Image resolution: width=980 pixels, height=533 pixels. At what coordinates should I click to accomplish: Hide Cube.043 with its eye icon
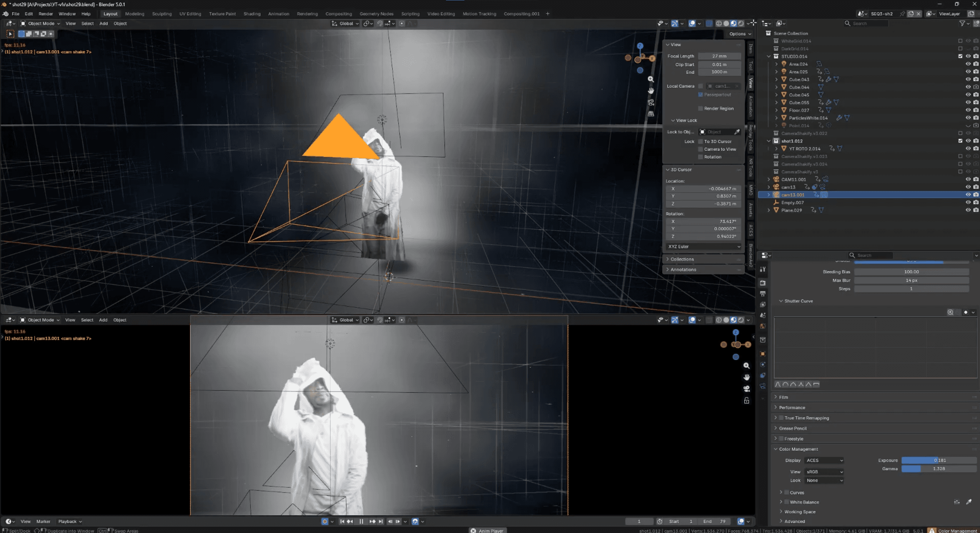(968, 79)
